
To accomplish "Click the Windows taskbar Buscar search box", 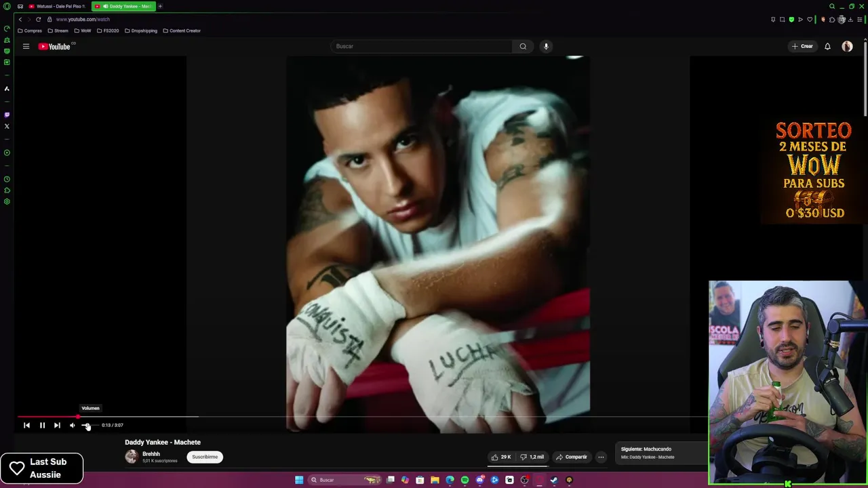I will [344, 480].
